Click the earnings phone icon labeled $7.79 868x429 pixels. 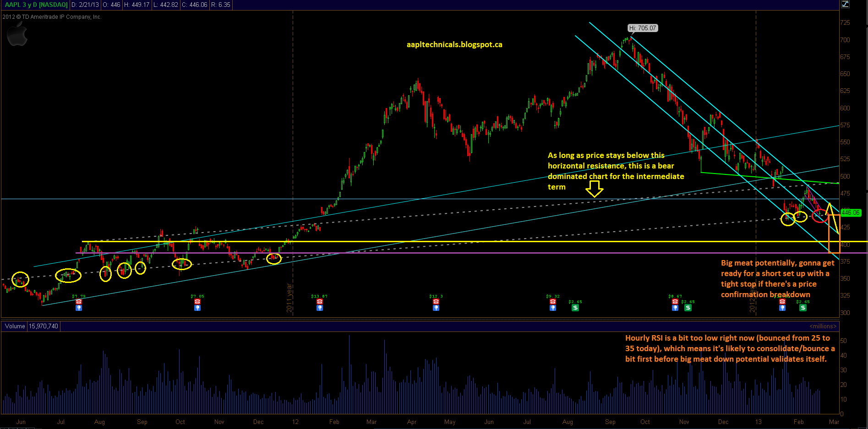[x=79, y=302]
